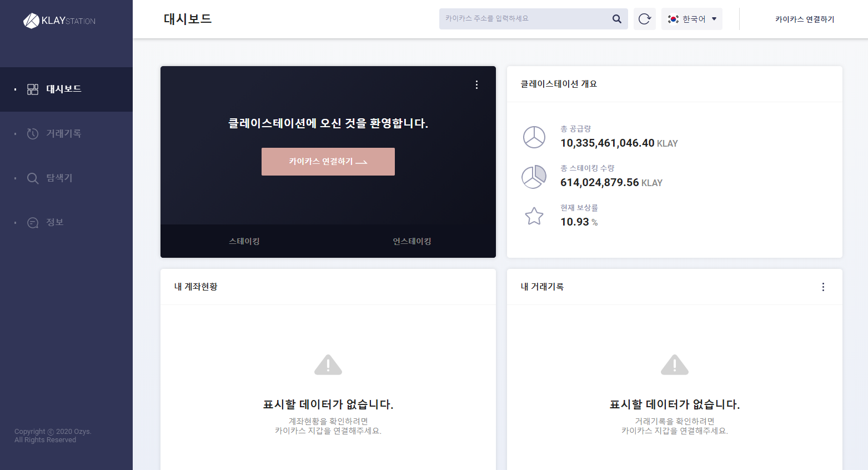868x470 pixels.
Task: Click the 총 스테이킹 수량 label
Action: (588, 168)
